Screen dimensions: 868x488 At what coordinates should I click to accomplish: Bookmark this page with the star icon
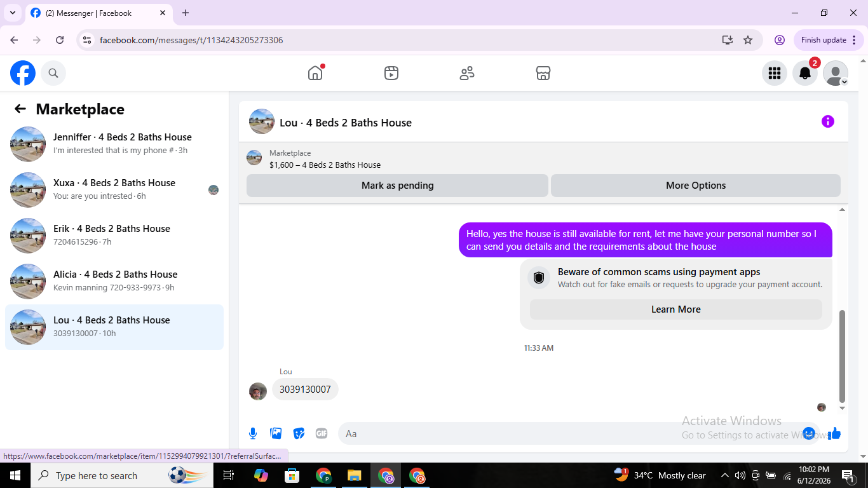pyautogui.click(x=748, y=40)
